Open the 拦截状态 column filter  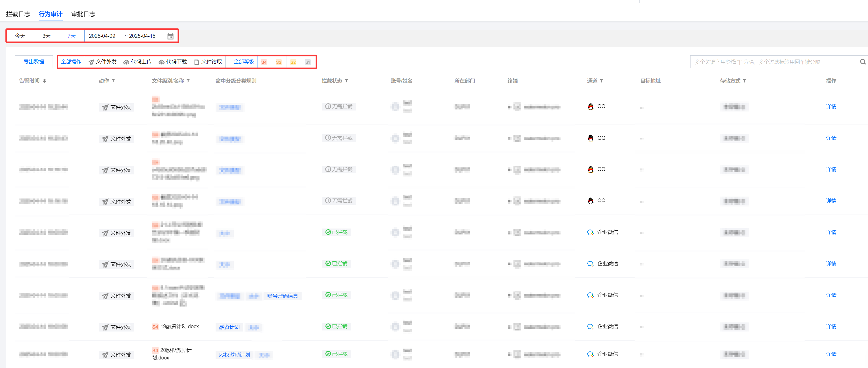[346, 81]
